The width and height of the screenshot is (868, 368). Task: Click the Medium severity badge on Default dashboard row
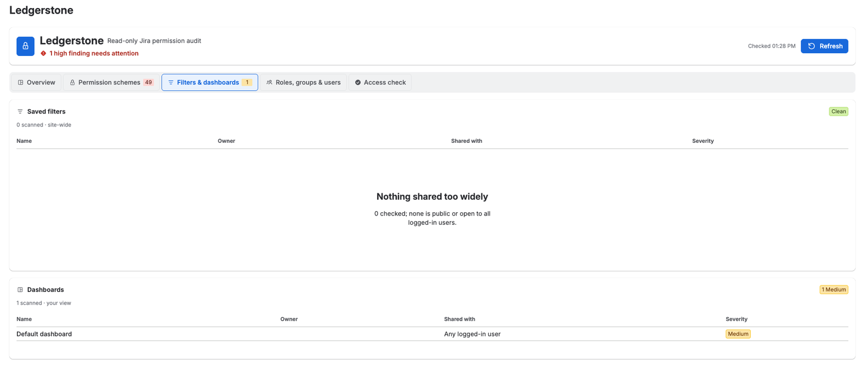738,334
